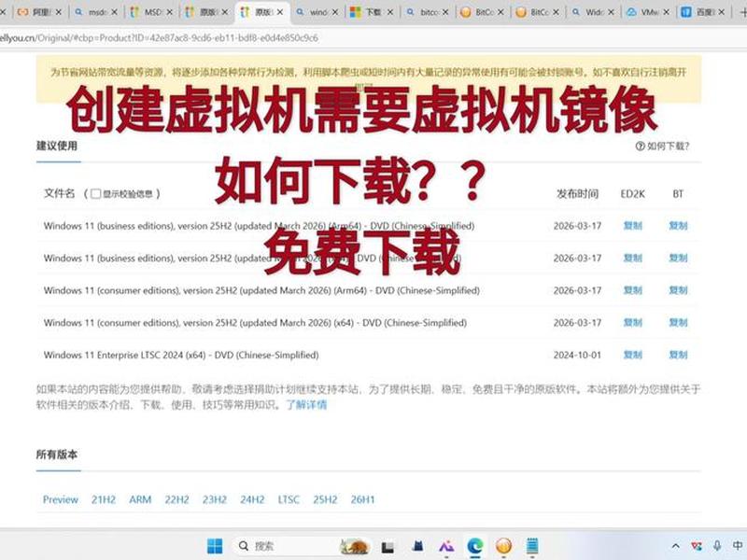The height and width of the screenshot is (560, 747).
Task: Copy BT link for Enterprise LTSC 2024
Action: pos(678,355)
